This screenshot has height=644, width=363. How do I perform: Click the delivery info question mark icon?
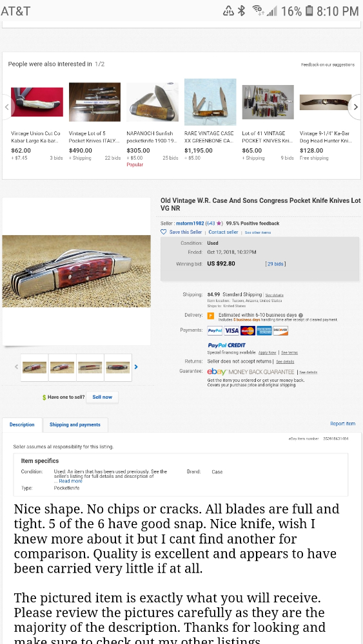point(300,316)
